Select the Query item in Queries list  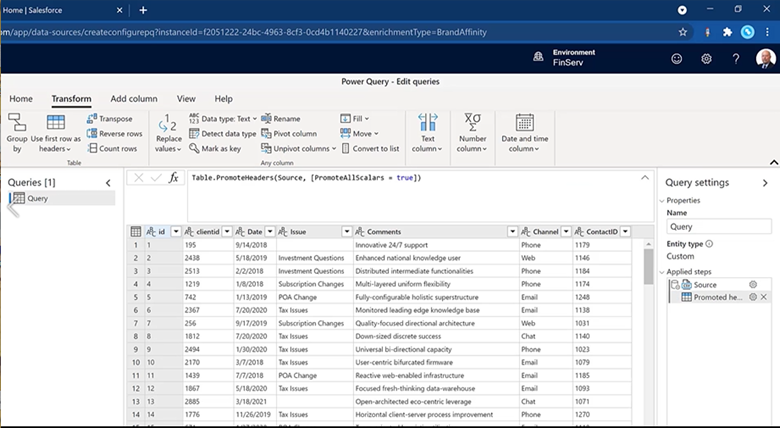click(x=62, y=198)
